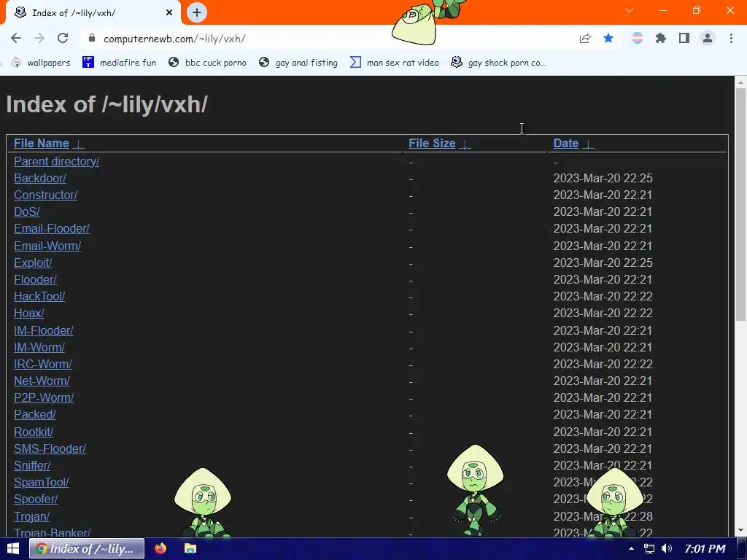Open a new tab with the plus button
The width and height of the screenshot is (747, 560).
click(x=197, y=12)
